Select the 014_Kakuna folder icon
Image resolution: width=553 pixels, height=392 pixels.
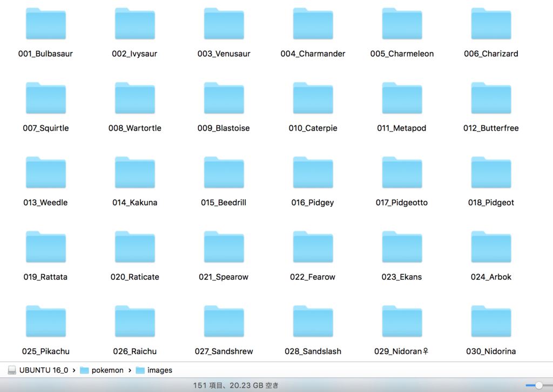[x=134, y=172]
